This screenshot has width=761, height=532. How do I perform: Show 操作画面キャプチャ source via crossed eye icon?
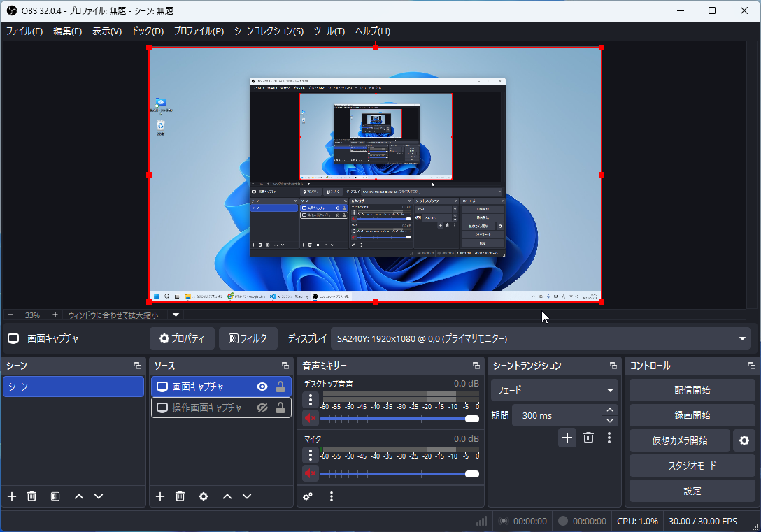point(262,408)
